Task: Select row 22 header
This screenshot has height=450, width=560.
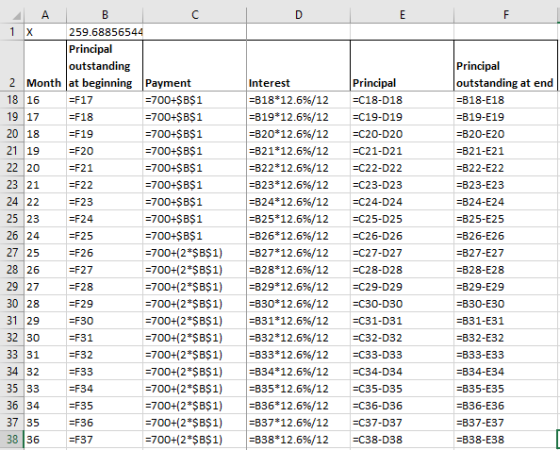Action: (12, 168)
